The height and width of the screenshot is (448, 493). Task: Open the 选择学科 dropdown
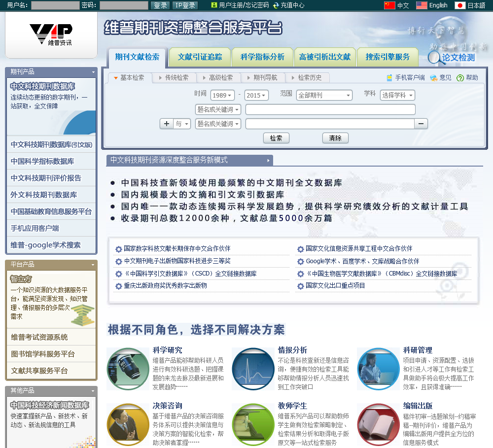[x=397, y=95]
